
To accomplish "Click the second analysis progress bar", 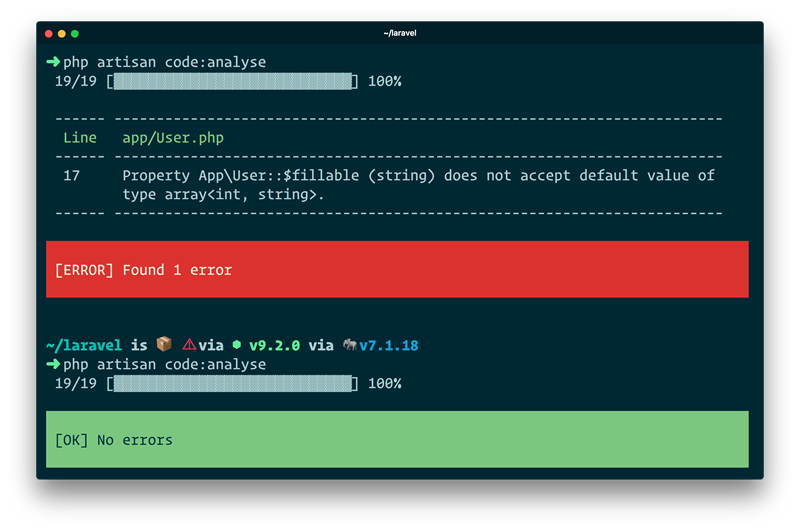I will pyautogui.click(x=232, y=384).
